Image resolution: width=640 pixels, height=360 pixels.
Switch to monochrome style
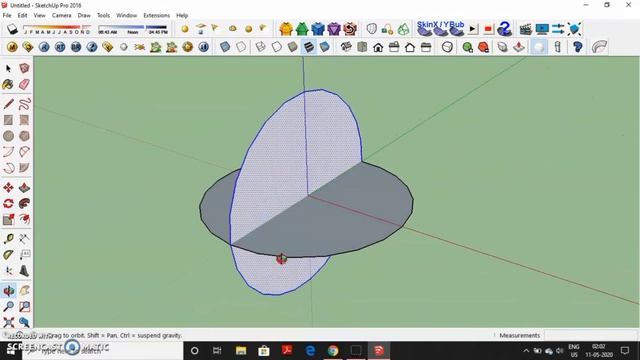click(324, 47)
